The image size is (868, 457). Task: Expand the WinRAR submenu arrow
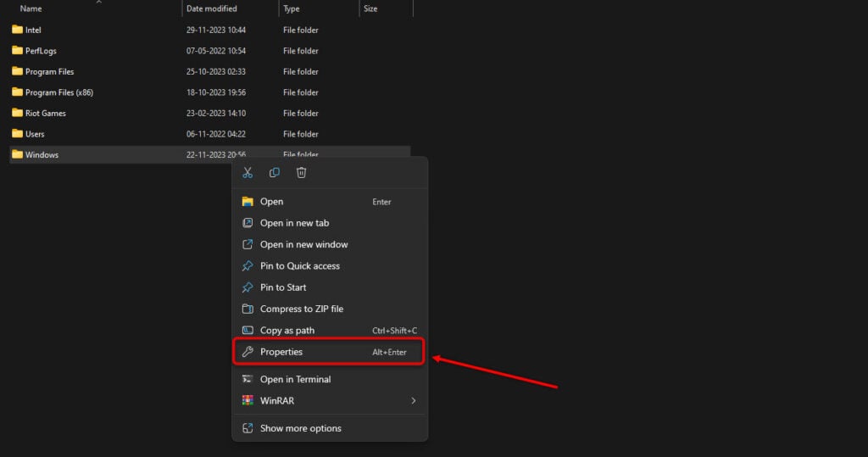pyautogui.click(x=413, y=400)
